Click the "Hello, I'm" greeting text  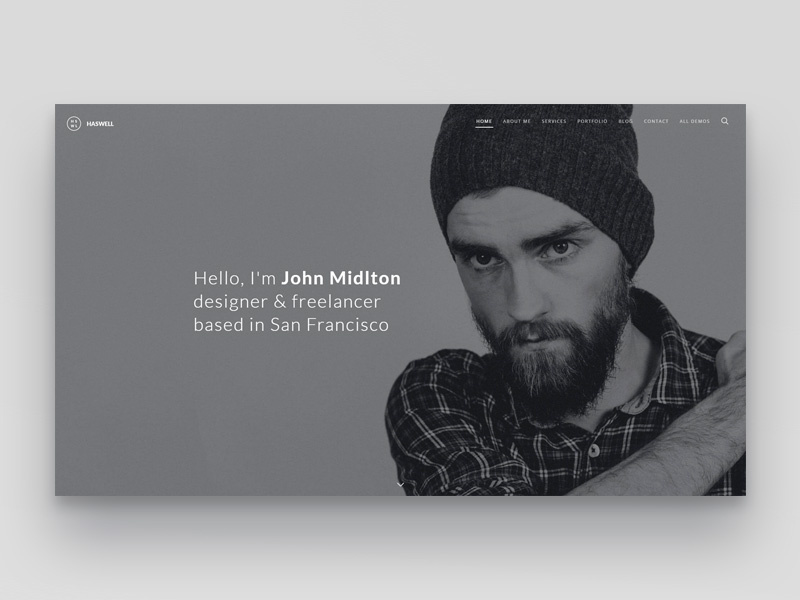point(235,279)
